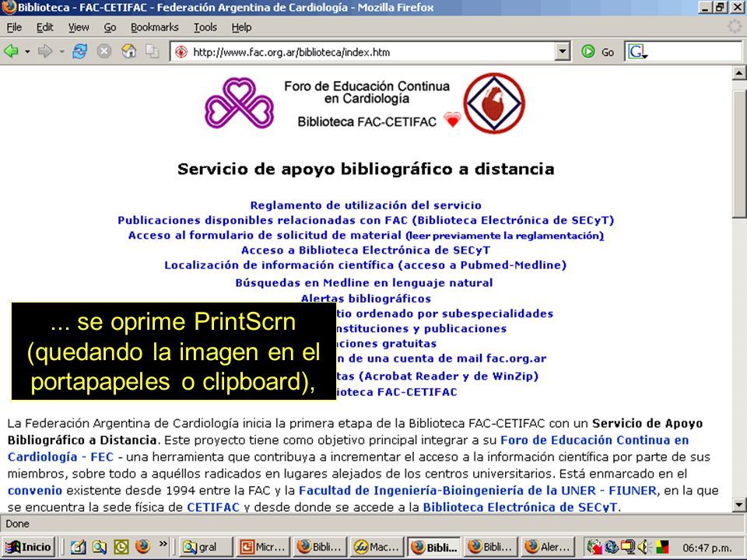Click the purple hearts logo image
This screenshot has width=747, height=560.
point(239,103)
